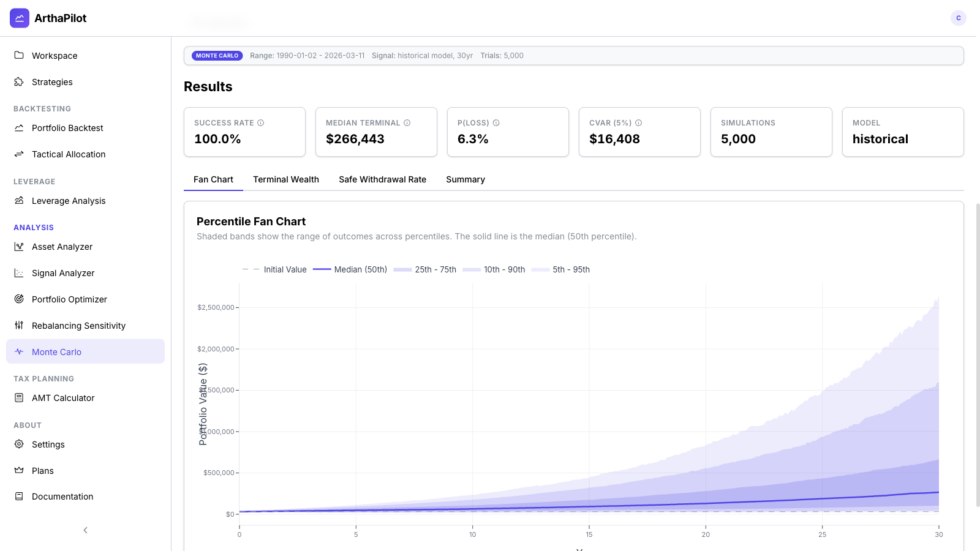The width and height of the screenshot is (980, 551).
Task: Go to Documentation page
Action: (62, 497)
